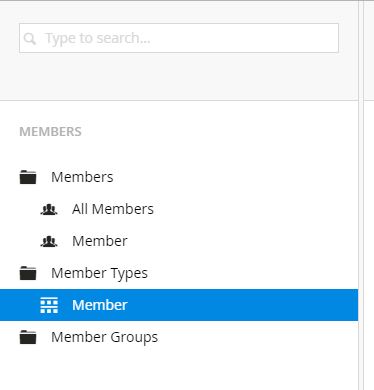Screen dimensions: 374x390
Task: Click the Member Groups folder icon
Action: coord(28,337)
